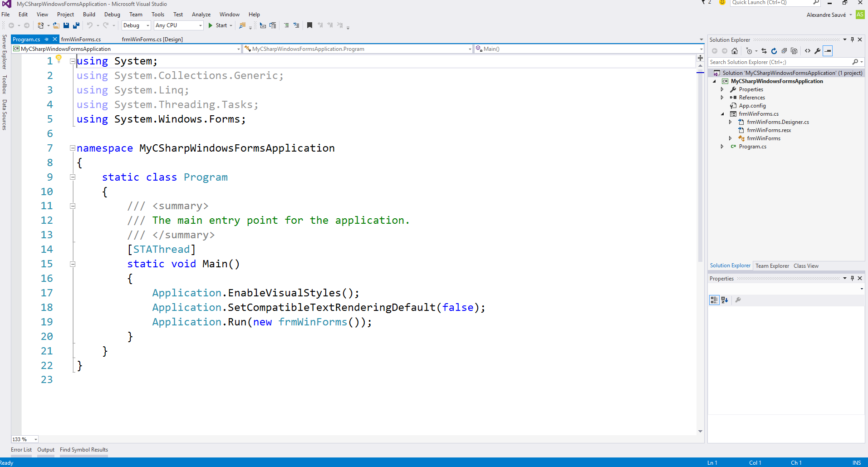The height and width of the screenshot is (467, 868).
Task: Click the View Code icon in Solution Explorer
Action: pos(808,51)
